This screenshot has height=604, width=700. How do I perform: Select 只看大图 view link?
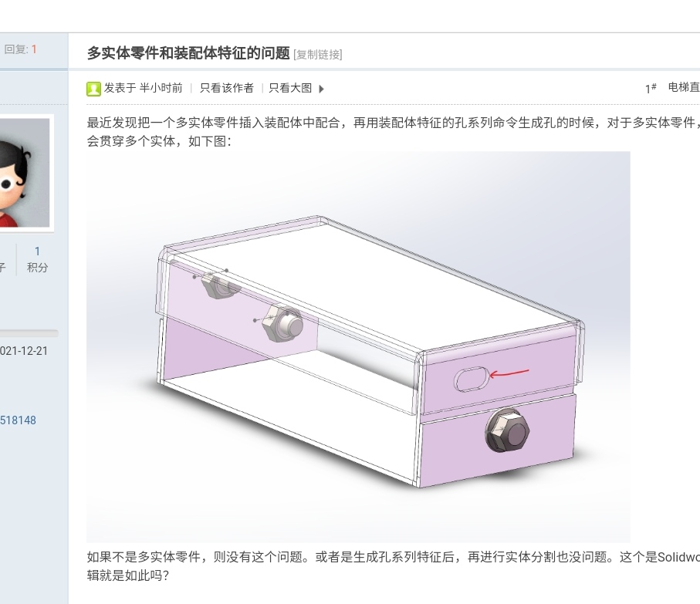point(290,88)
